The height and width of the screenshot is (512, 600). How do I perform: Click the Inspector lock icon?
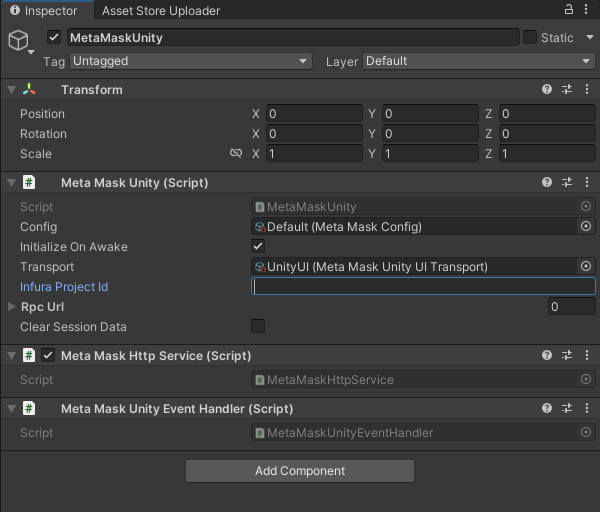click(569, 9)
